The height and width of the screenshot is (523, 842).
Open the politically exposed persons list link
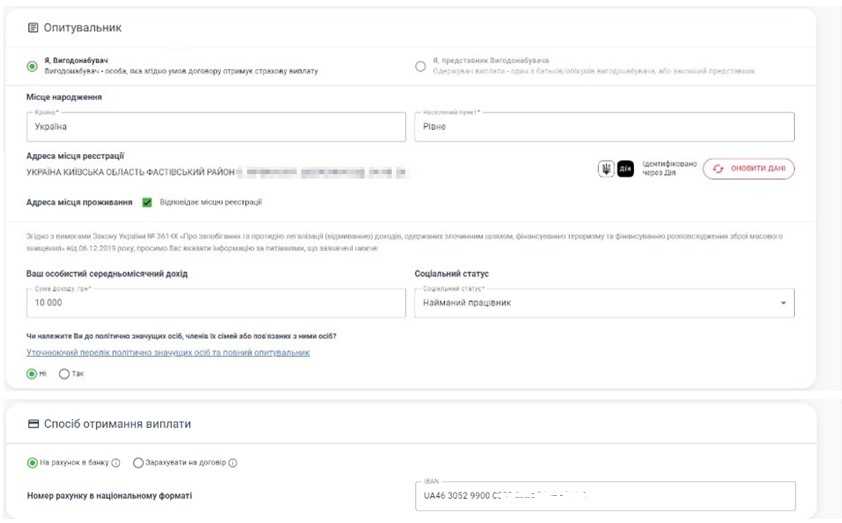tap(168, 353)
